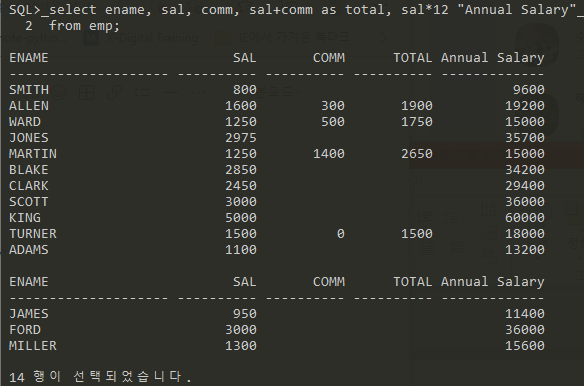This screenshot has width=584, height=386.
Task: Click the employee name JAMES
Action: [x=29, y=314]
